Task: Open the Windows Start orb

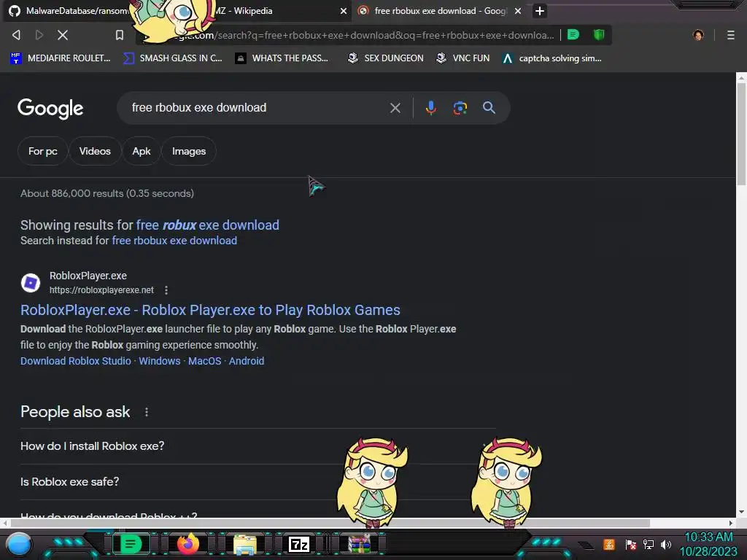Action: coord(19,544)
